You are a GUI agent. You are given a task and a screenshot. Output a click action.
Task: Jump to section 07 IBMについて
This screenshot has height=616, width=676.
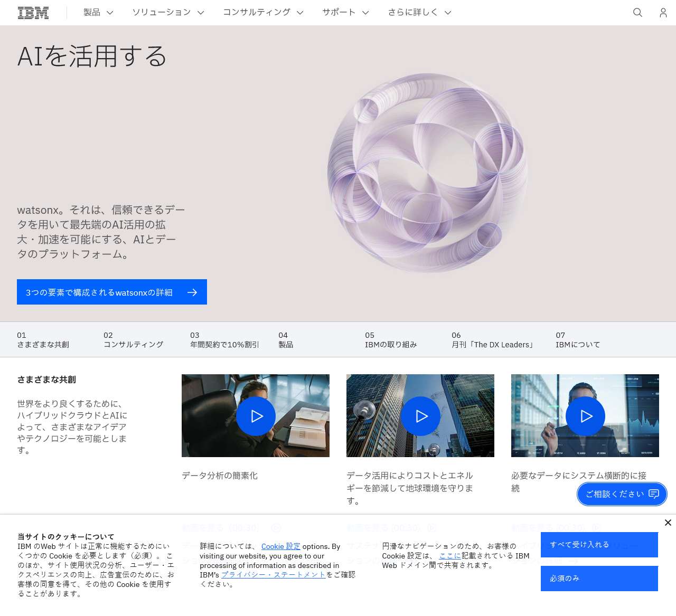pos(578,340)
